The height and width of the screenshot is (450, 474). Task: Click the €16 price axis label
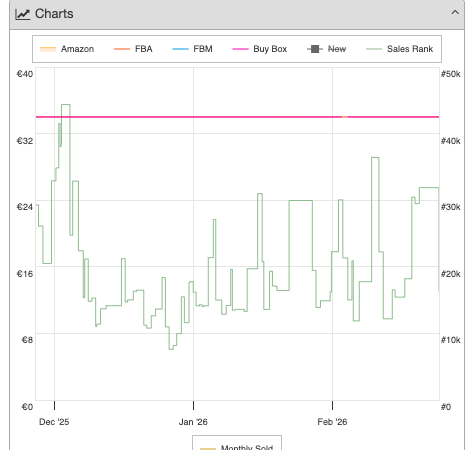25,274
